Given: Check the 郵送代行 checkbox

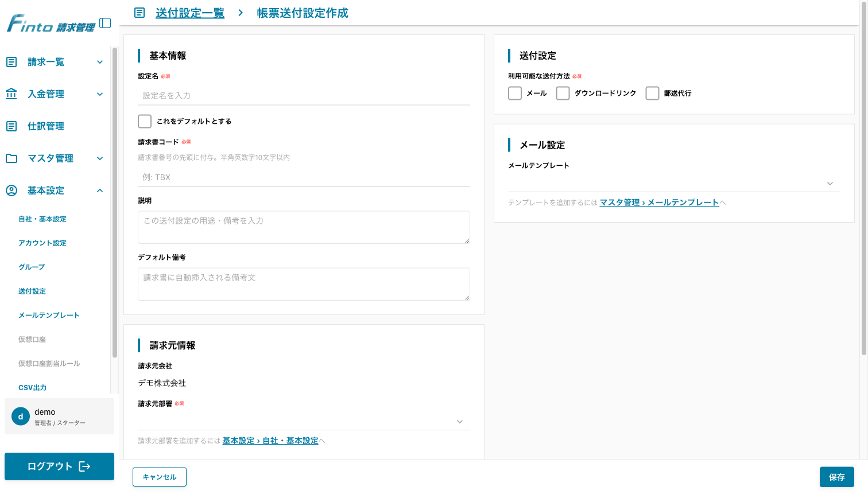Looking at the screenshot, I should (x=653, y=93).
